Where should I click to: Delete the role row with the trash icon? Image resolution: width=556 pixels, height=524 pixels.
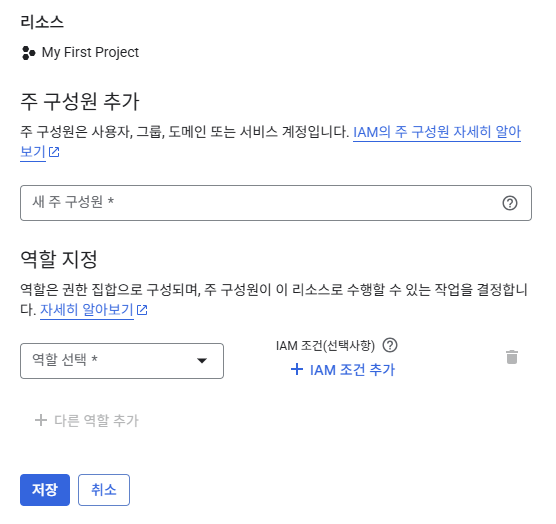tap(512, 357)
